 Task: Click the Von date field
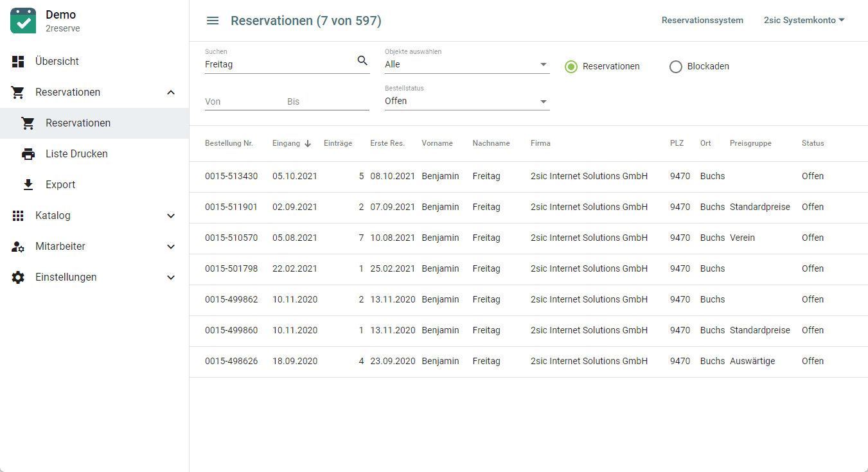pyautogui.click(x=241, y=101)
